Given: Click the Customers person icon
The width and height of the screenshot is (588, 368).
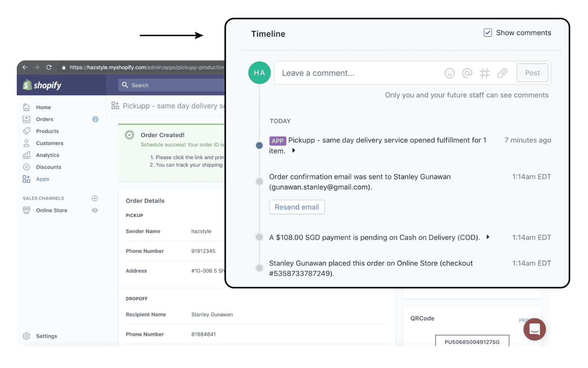Looking at the screenshot, I should 26,143.
